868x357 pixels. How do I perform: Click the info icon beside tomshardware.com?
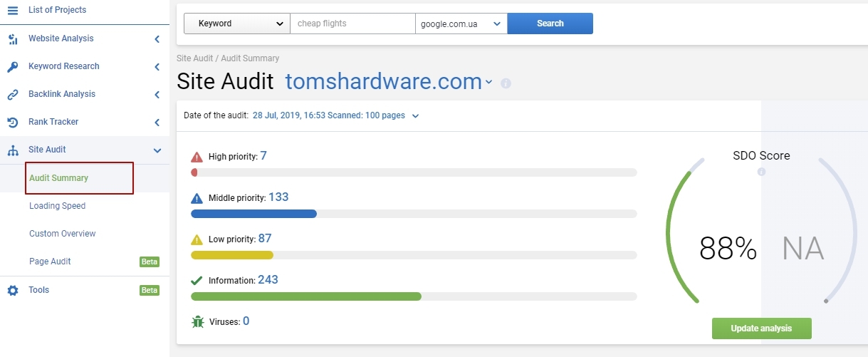point(506,83)
